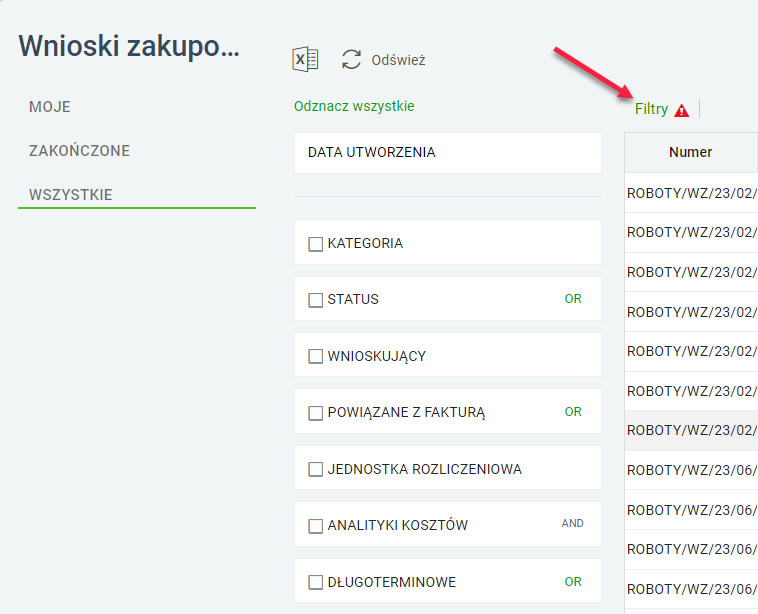Open the MOJE tab
This screenshot has height=614, width=758.
[50, 107]
